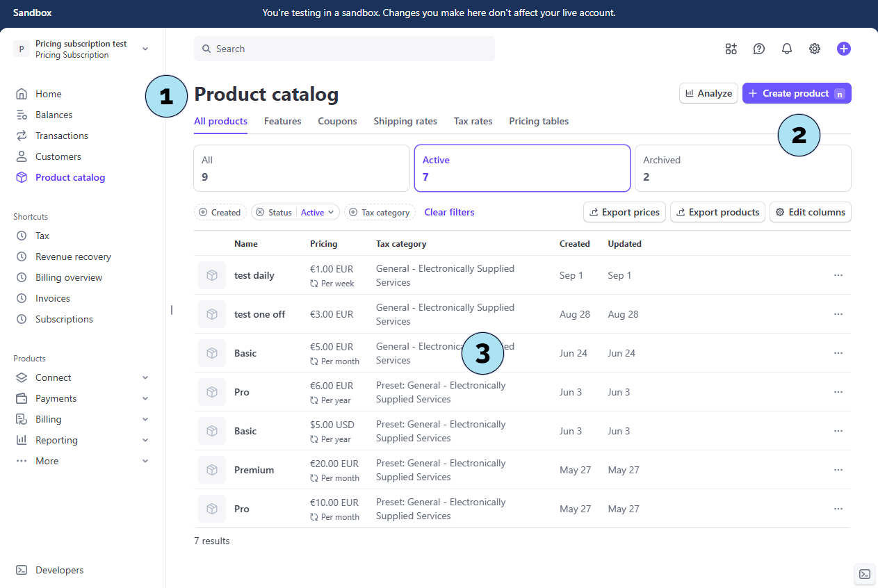This screenshot has width=878, height=588.
Task: Click in the Search field
Action: [344, 49]
